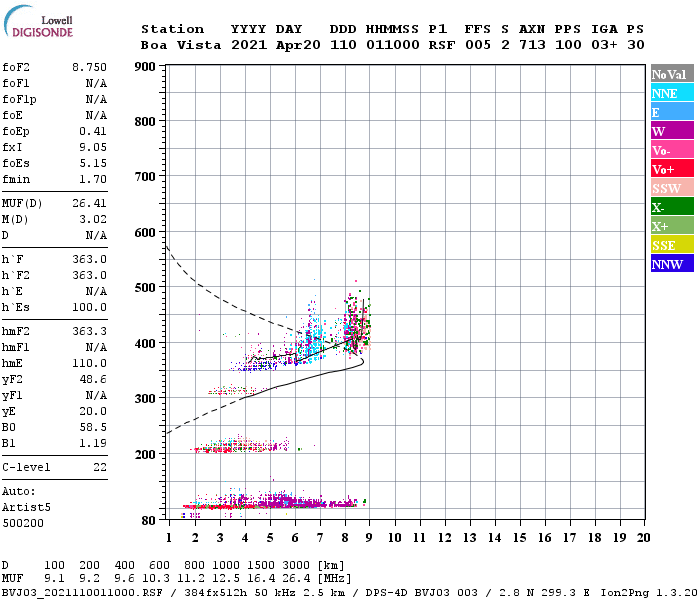
Task: Click the Es-layer echo trace near 100 km
Action: [272, 502]
